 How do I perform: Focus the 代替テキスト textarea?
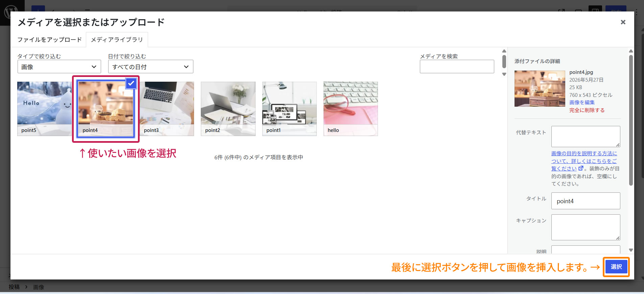click(586, 136)
